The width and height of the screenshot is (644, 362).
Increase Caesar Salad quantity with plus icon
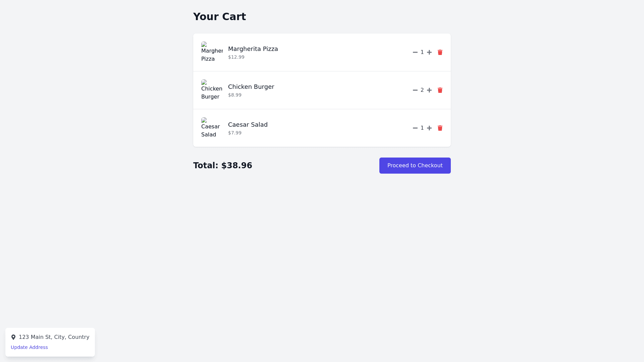tap(429, 128)
